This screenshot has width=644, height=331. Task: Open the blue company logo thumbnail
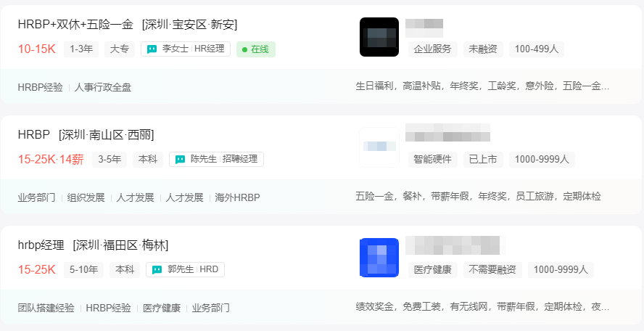pyautogui.click(x=379, y=258)
